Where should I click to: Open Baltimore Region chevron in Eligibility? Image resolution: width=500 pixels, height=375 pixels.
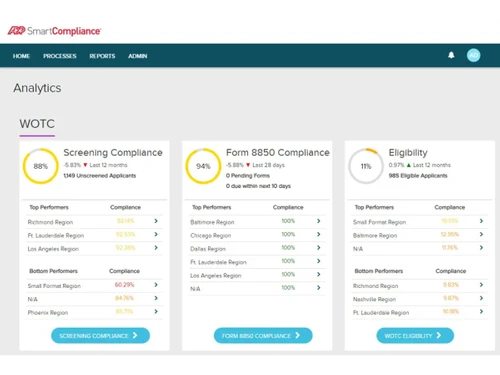pos(481,234)
